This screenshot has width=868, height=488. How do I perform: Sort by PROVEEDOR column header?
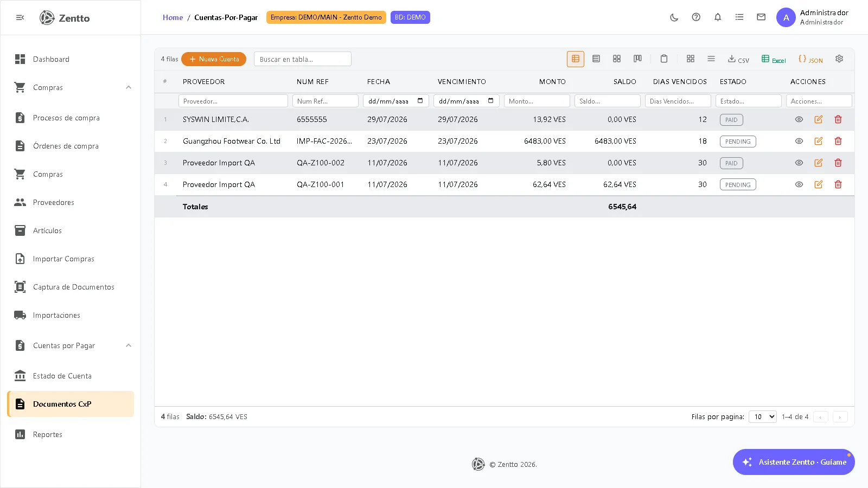[x=203, y=81]
